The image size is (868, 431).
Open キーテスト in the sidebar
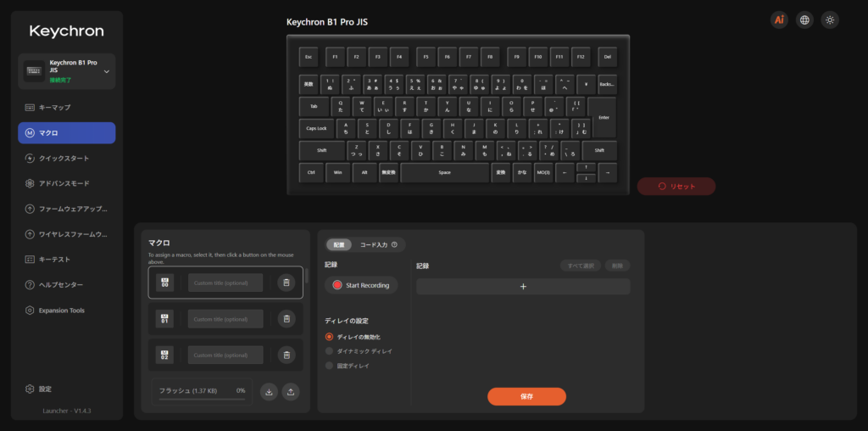pyautogui.click(x=67, y=260)
